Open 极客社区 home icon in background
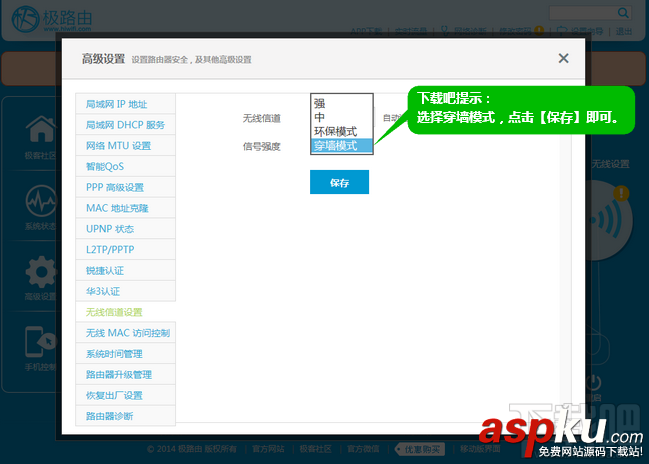649x464 pixels. click(41, 130)
